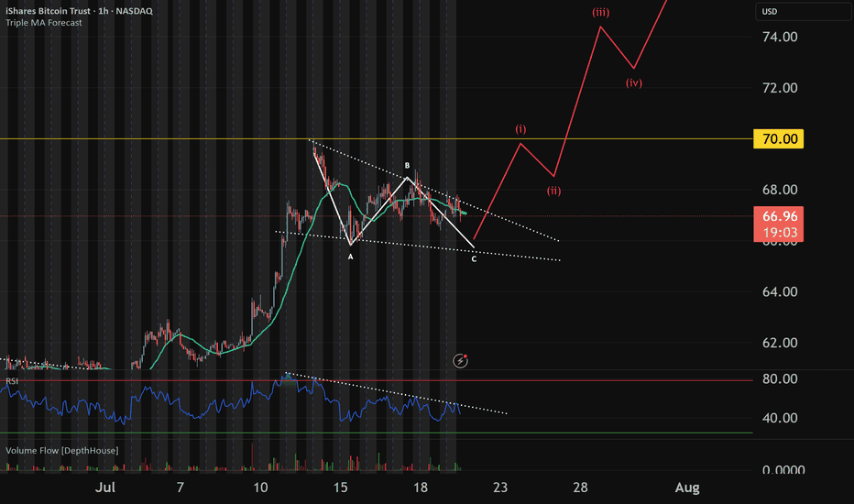Click RSI 80.00 axis value
The height and width of the screenshot is (504, 854).
pyautogui.click(x=780, y=378)
